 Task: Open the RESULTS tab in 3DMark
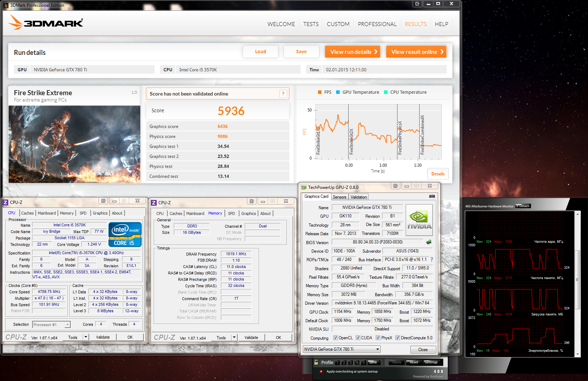click(x=416, y=24)
